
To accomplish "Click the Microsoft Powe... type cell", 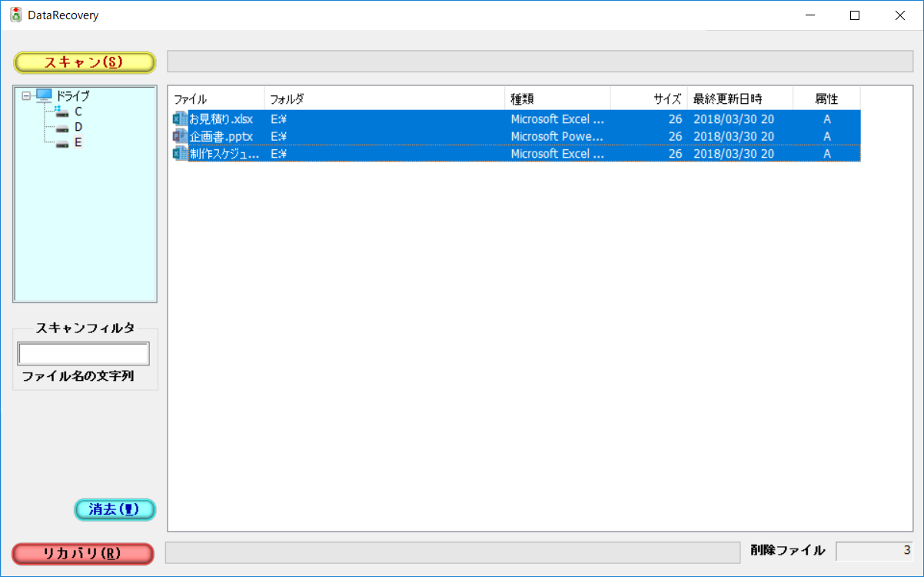I will (x=557, y=136).
